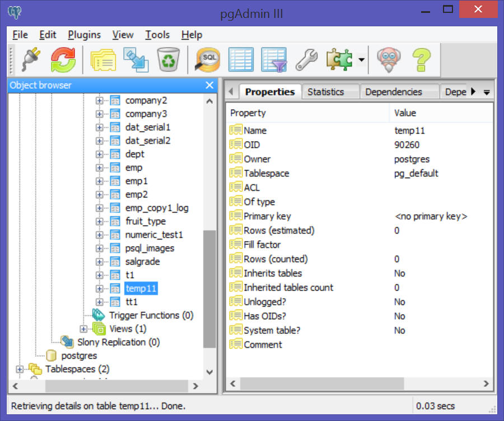This screenshot has width=504, height=421.
Task: Select the fruit_type table
Action: point(145,221)
